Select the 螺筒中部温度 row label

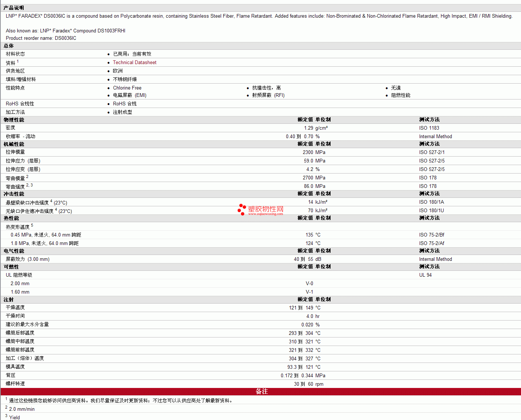(x=20, y=342)
